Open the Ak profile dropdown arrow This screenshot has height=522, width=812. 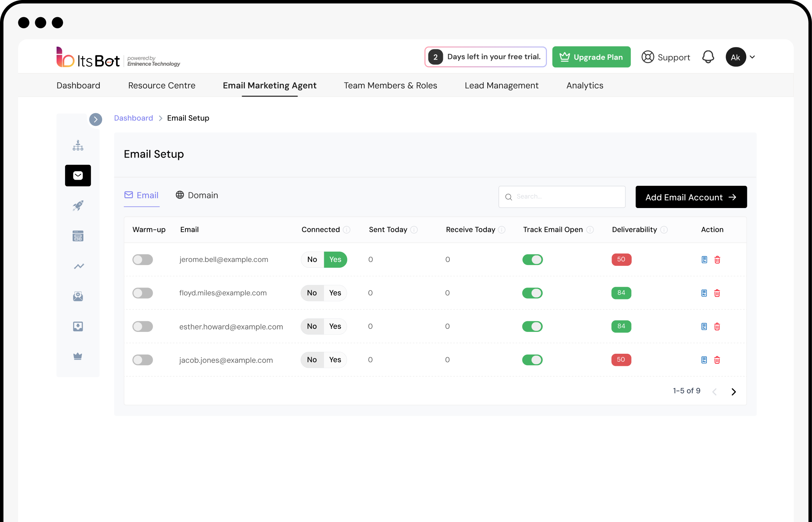[x=752, y=57]
